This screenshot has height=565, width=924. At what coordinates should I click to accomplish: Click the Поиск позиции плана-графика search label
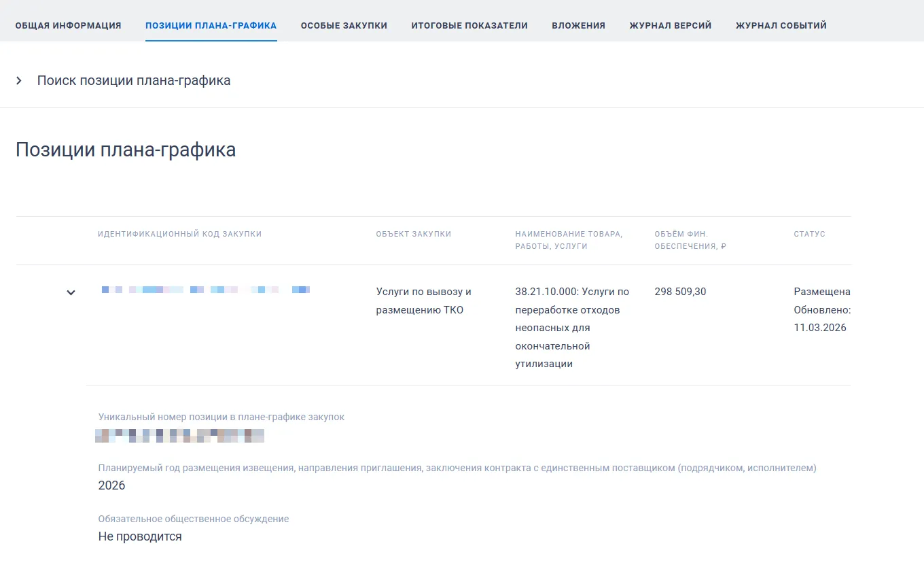click(134, 81)
